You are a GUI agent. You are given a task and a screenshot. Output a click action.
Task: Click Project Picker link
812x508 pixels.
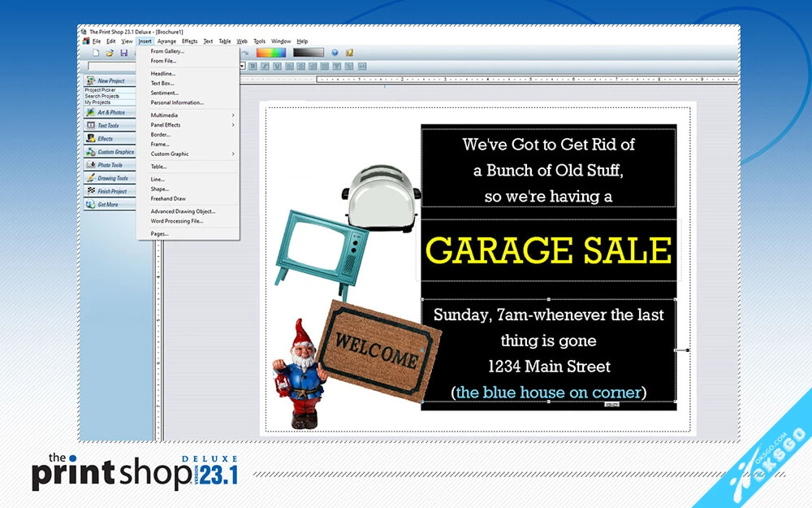tap(101, 90)
